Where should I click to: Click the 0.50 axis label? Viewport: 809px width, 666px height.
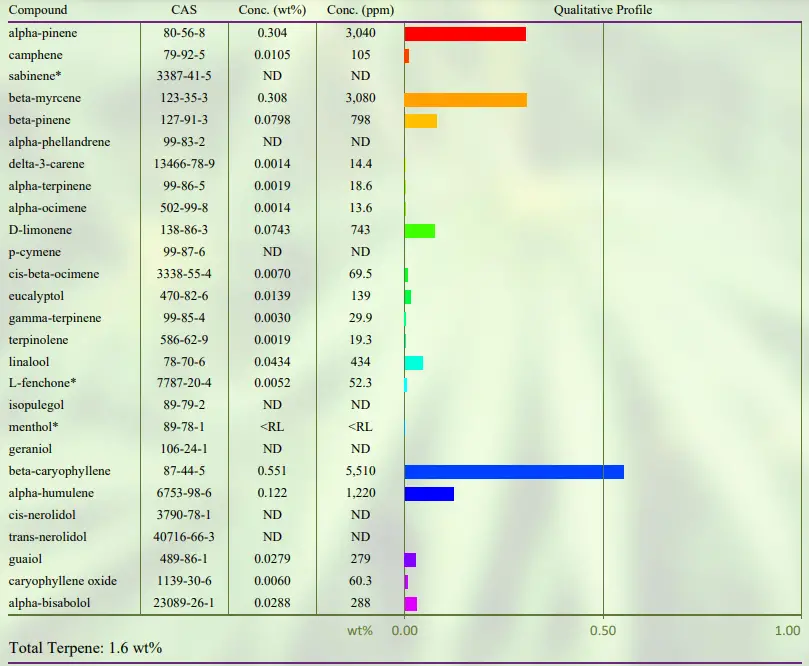pyautogui.click(x=603, y=630)
